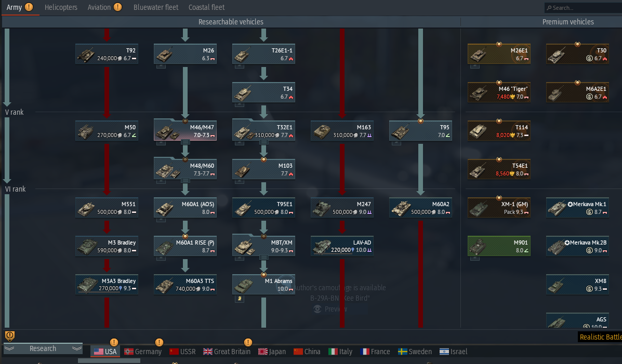622x364 pixels.
Task: Select the USSR nation tab
Action: click(x=182, y=352)
